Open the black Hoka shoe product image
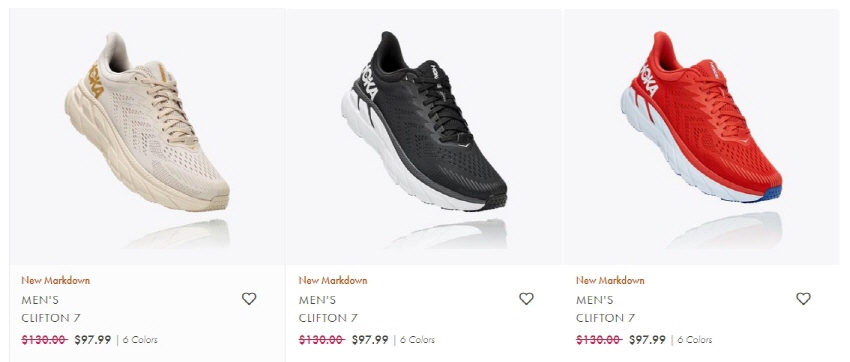The image size is (850, 362). point(424,137)
